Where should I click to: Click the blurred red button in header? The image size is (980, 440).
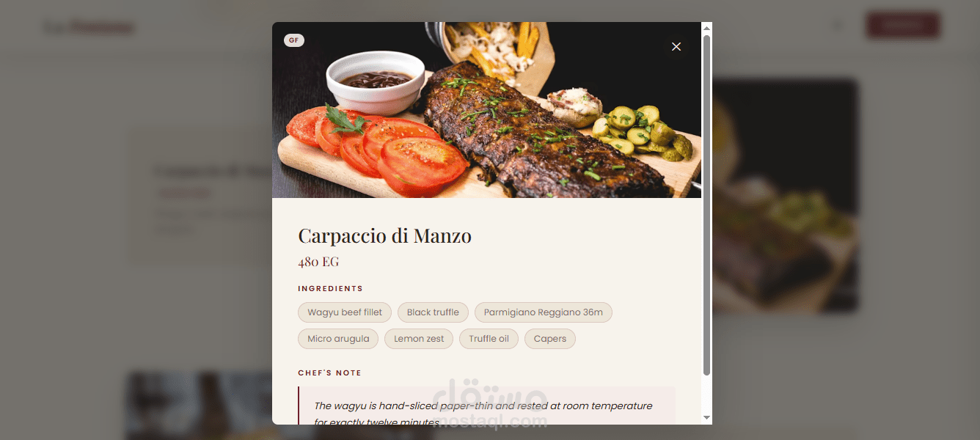(x=903, y=25)
